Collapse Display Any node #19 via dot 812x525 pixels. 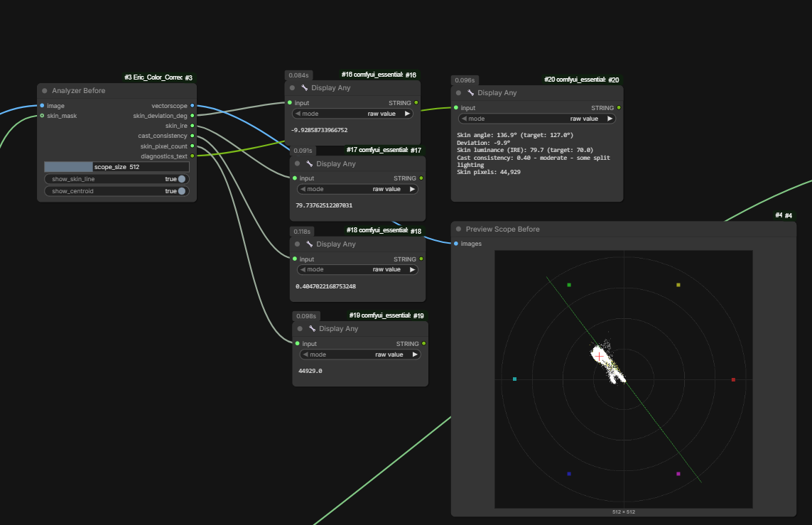[x=300, y=329]
